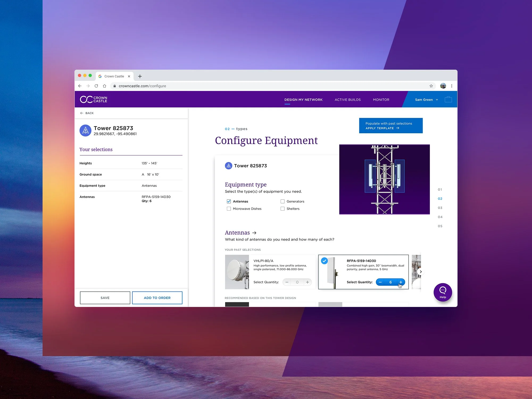
Task: Enable the Microwave Dishes checkbox
Action: tap(229, 209)
